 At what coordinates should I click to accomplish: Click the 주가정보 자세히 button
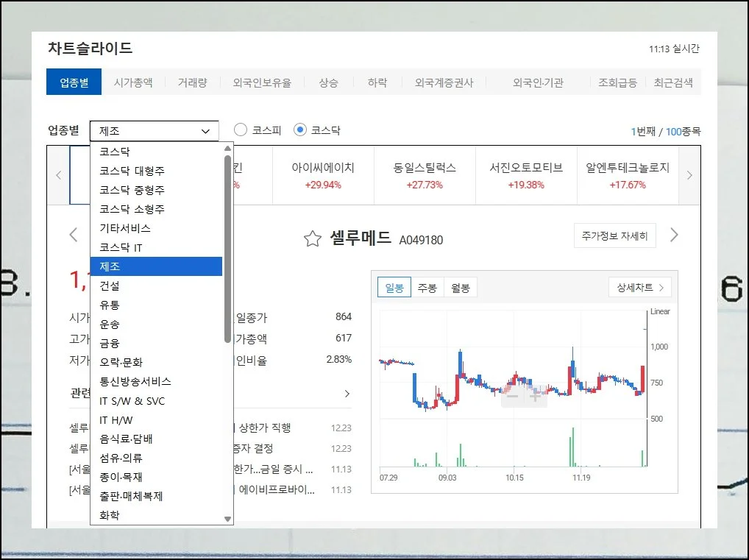click(x=614, y=236)
